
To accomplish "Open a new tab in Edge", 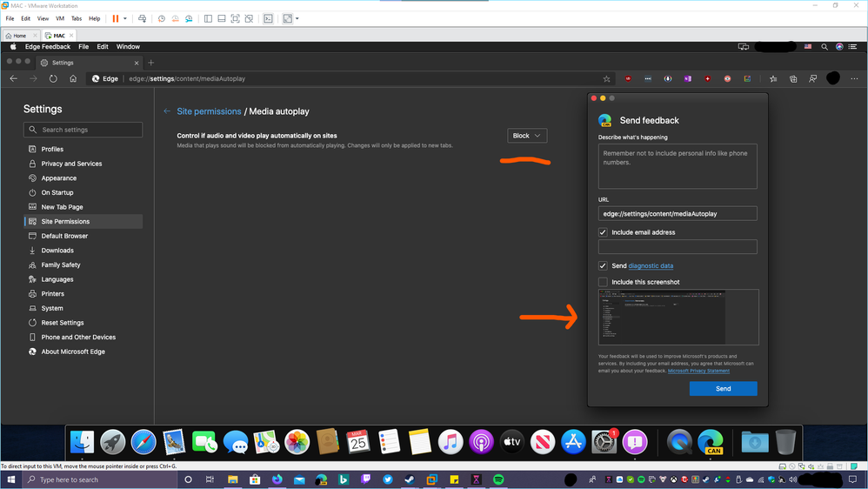I will coord(150,63).
